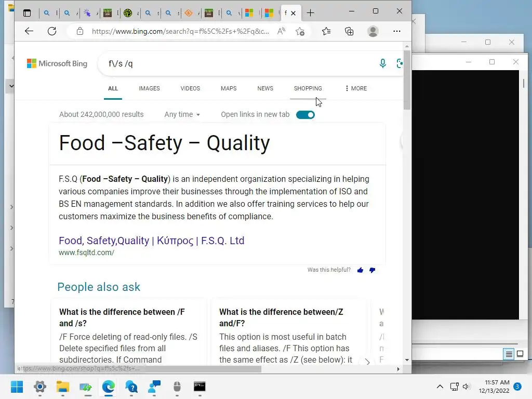Toggle Open links in new tab switch
Image resolution: width=532 pixels, height=399 pixels.
(x=305, y=115)
